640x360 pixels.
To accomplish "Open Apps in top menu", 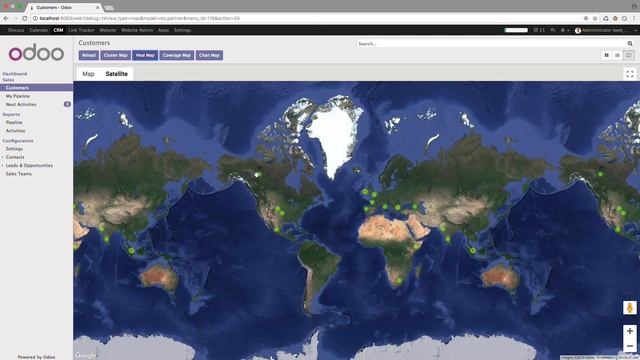I will (x=163, y=30).
